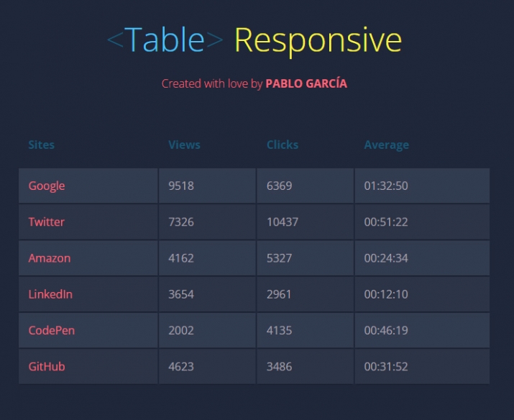514x420 pixels.
Task: Select the Google average 01:32:50
Action: tap(386, 186)
